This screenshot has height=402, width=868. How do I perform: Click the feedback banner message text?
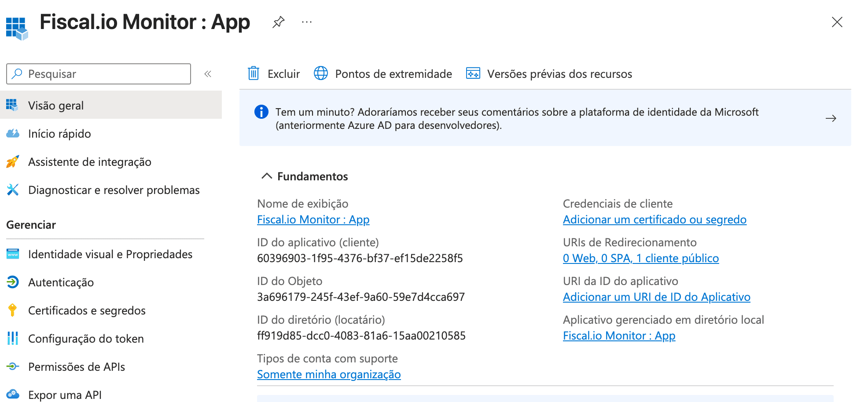pos(517,119)
